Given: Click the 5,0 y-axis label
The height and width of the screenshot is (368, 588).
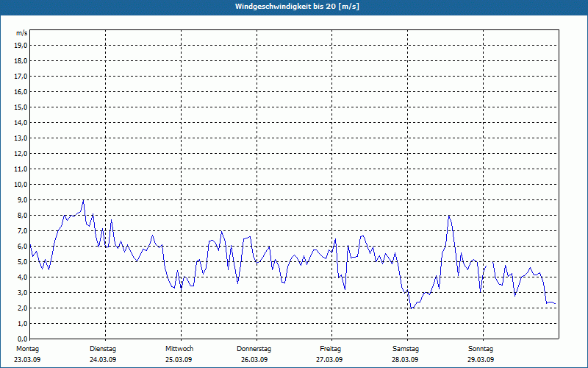Looking at the screenshot, I should click(22, 261).
